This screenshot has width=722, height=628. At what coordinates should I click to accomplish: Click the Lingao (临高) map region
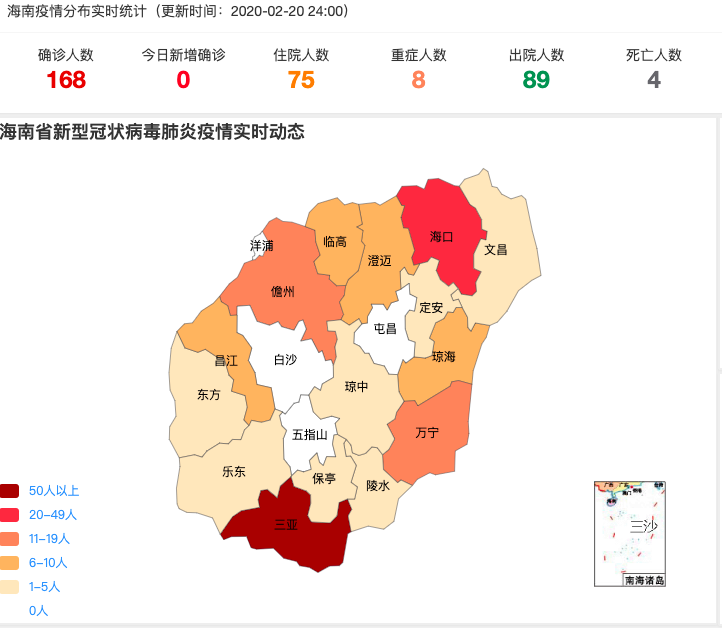[336, 242]
